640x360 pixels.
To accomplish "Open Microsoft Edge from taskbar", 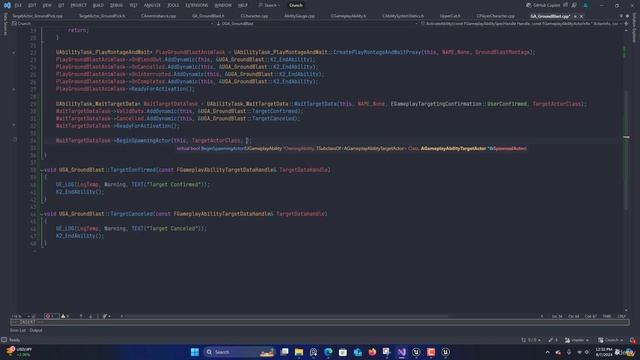I will [328, 352].
